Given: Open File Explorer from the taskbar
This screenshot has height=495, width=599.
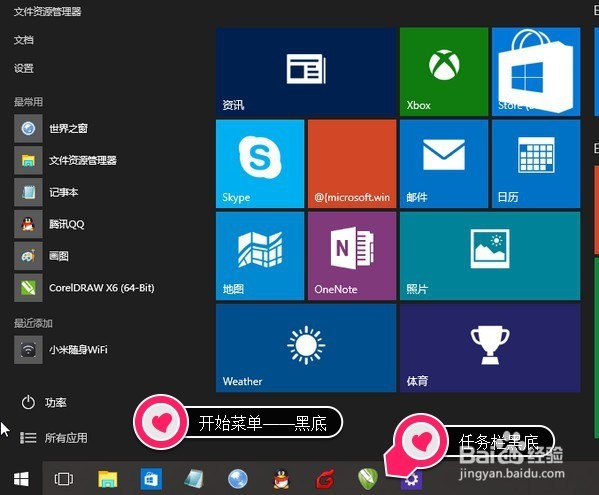Looking at the screenshot, I should (108, 479).
